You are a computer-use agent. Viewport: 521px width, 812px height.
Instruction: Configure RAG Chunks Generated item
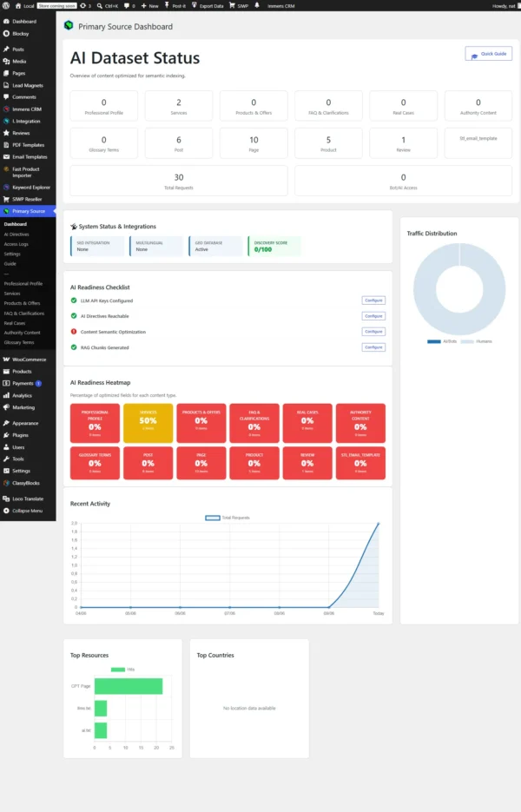(x=373, y=347)
